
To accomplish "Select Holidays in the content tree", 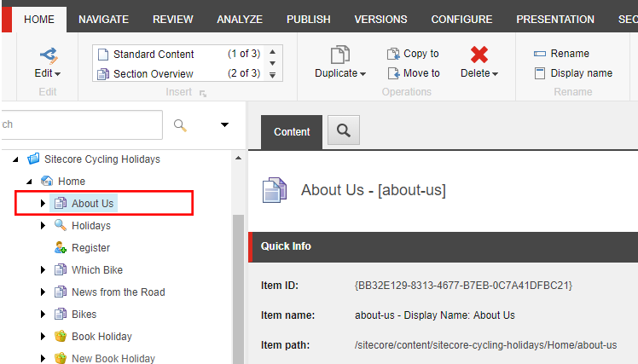I will (91, 226).
